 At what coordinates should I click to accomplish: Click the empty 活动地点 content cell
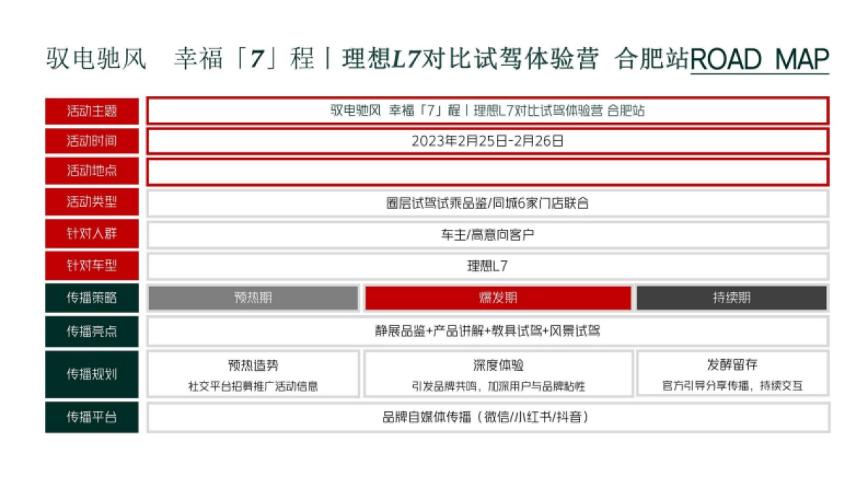pos(488,171)
